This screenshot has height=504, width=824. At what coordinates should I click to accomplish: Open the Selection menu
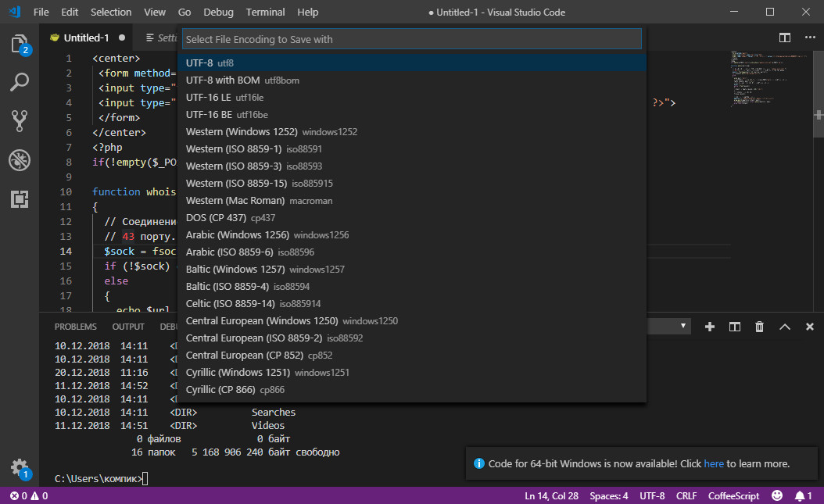111,12
